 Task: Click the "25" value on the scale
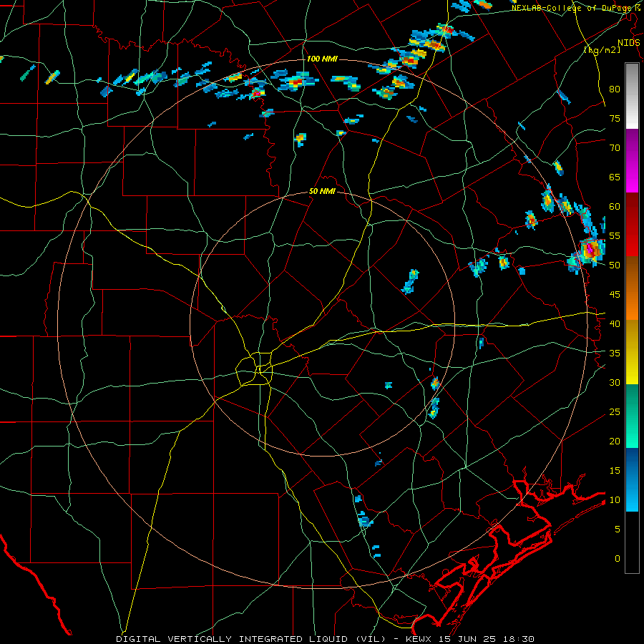[x=615, y=412]
